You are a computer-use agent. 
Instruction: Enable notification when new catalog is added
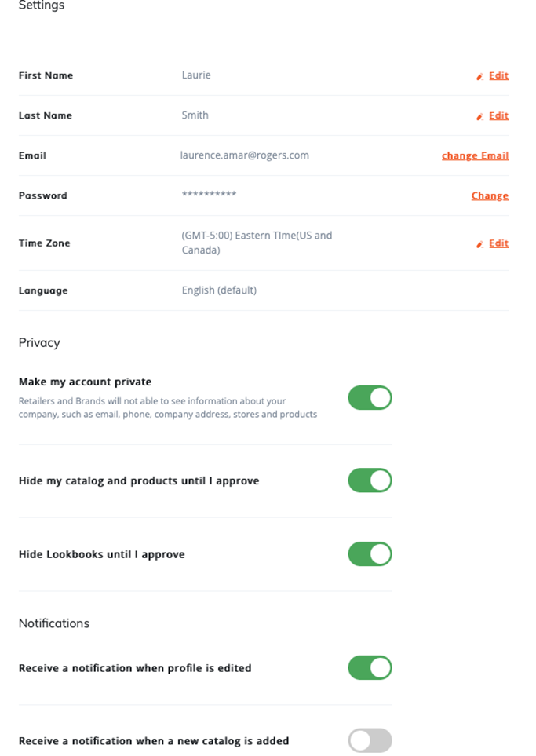(x=370, y=740)
